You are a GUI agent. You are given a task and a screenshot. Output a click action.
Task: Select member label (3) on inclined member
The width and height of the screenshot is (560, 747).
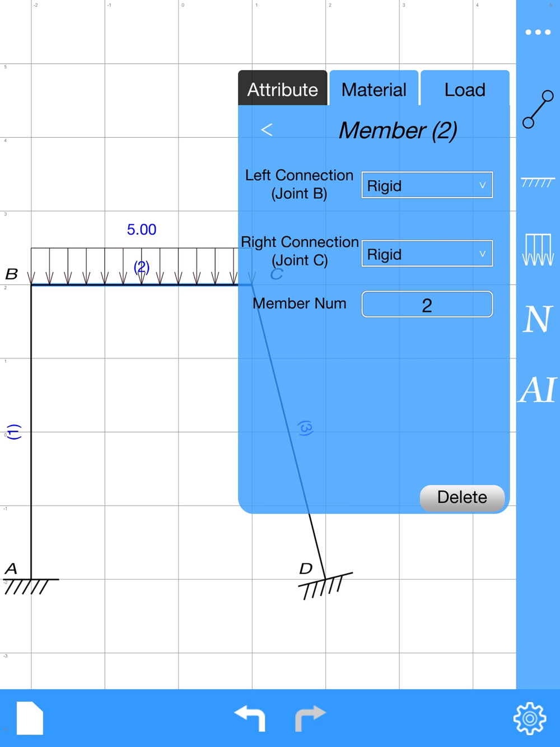(x=305, y=428)
